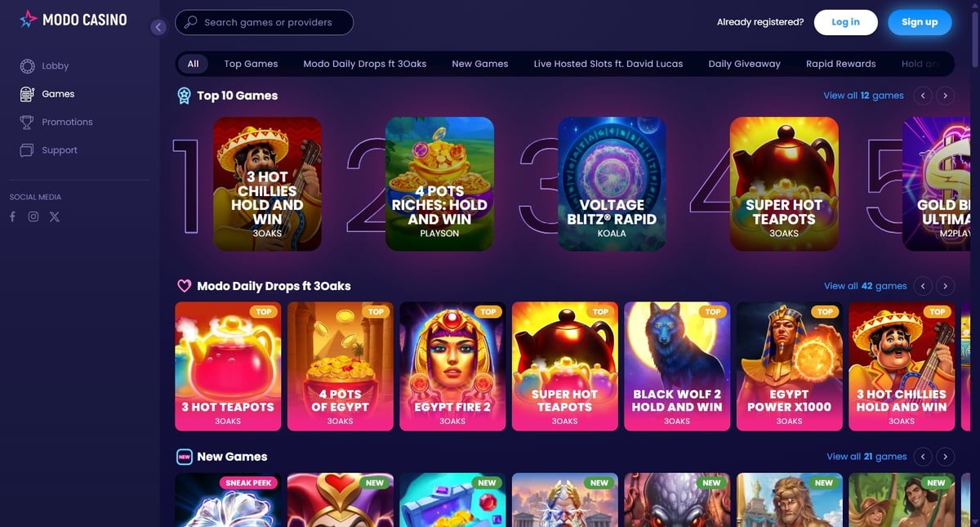Open the Egypt Fire 2 game tile

pyautogui.click(x=452, y=367)
